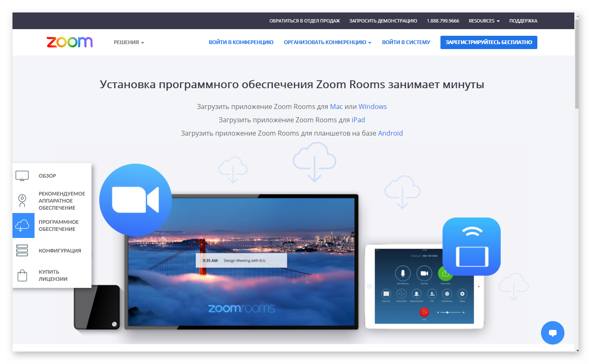Screen dimensions: 591x364
Task: Click the red leave button on iPad screen
Action: point(424,312)
